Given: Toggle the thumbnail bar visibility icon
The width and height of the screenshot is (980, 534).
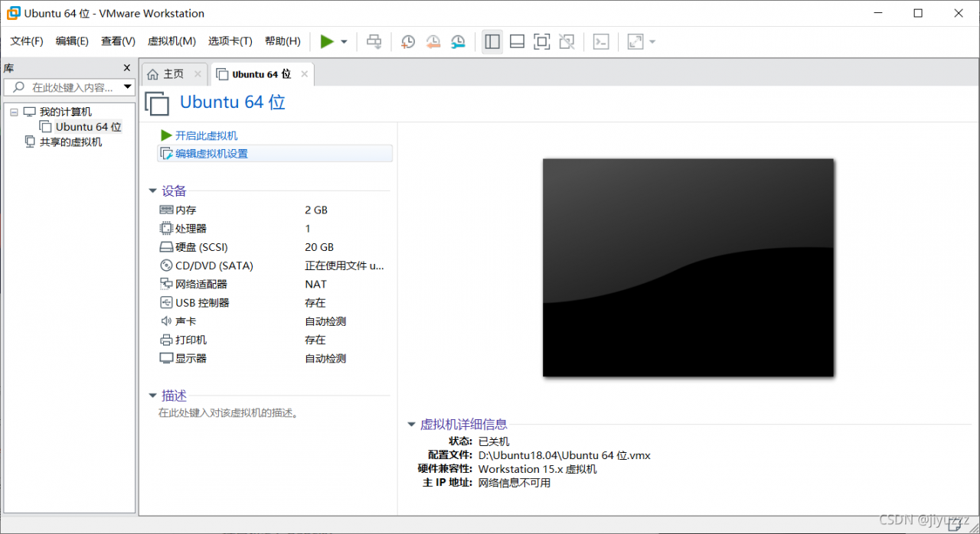Looking at the screenshot, I should click(x=517, y=41).
